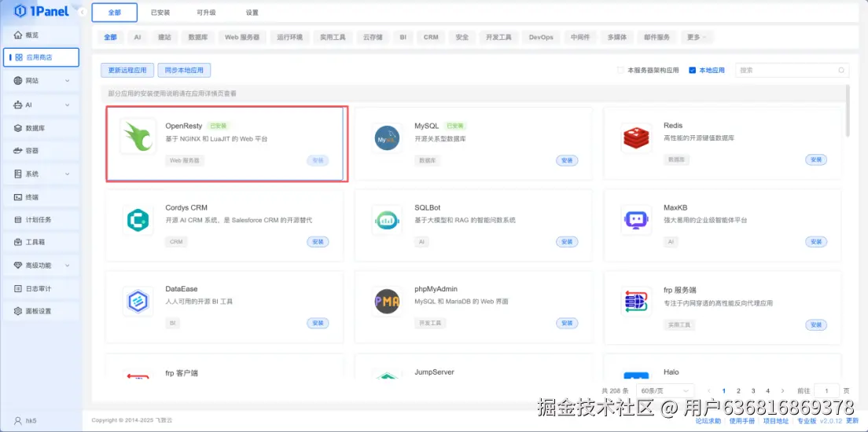Click the Redis app logo

636,138
